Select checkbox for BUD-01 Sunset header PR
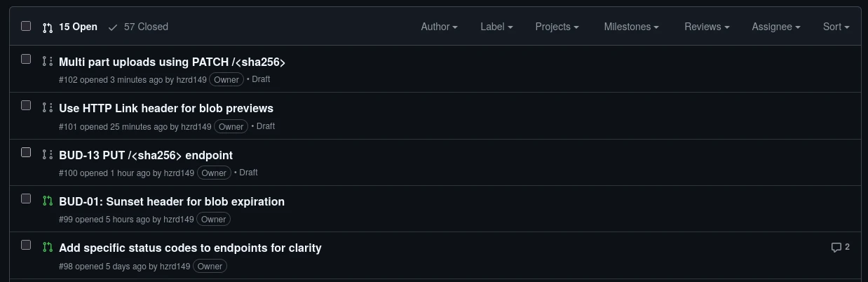 coord(26,199)
